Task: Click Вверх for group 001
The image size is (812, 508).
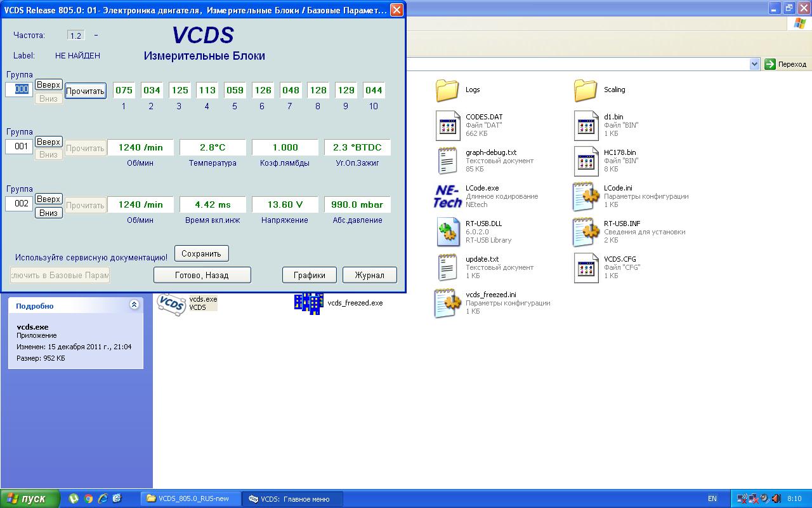Action: pos(48,142)
